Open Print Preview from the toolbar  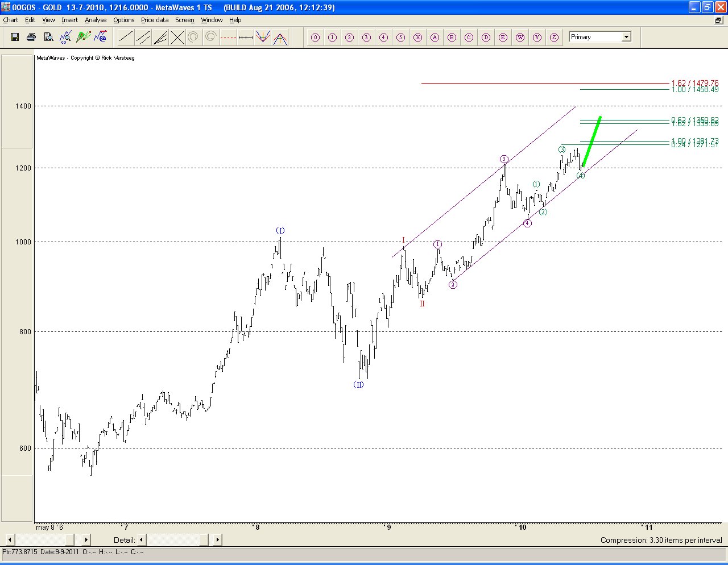[49, 38]
